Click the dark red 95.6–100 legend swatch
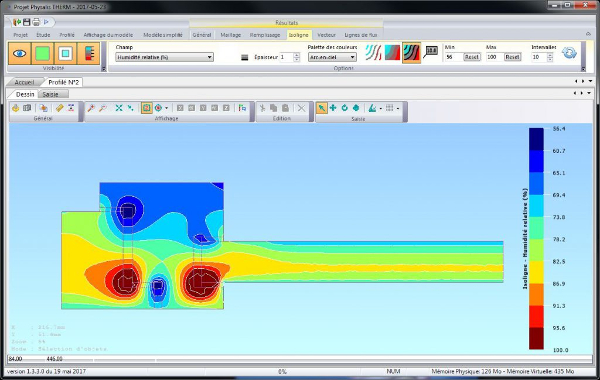The width and height of the screenshot is (600, 380). [536, 338]
